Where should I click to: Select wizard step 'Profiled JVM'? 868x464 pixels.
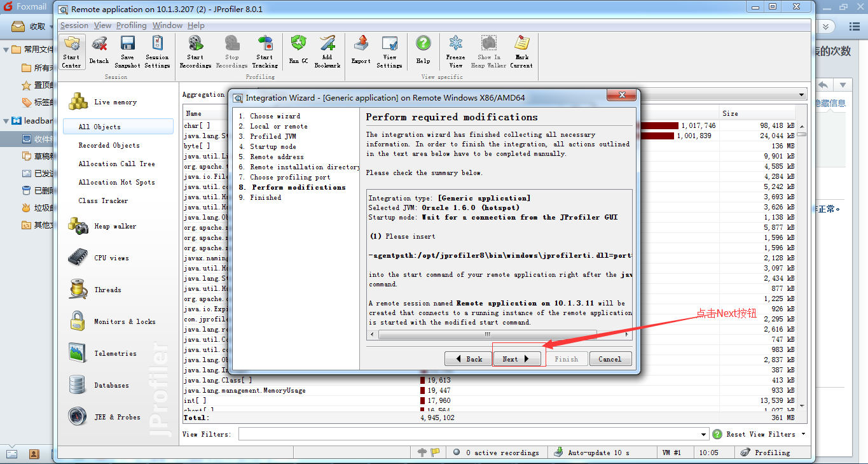coord(268,136)
